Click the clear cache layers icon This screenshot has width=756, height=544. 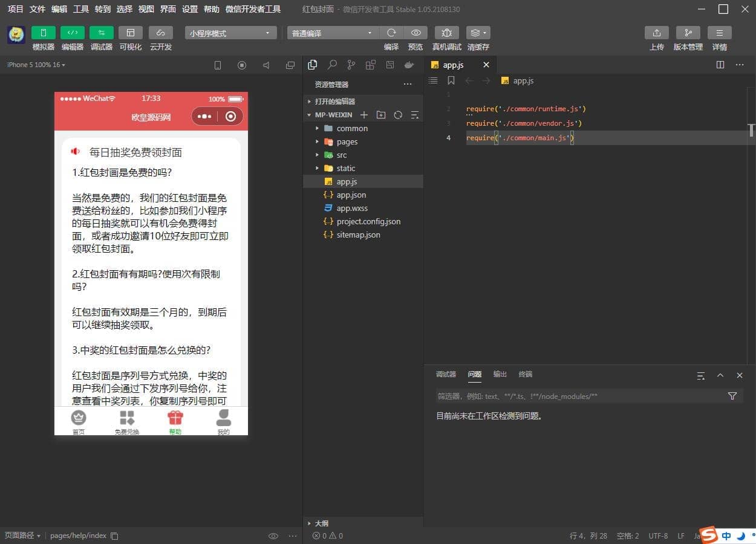(477, 33)
